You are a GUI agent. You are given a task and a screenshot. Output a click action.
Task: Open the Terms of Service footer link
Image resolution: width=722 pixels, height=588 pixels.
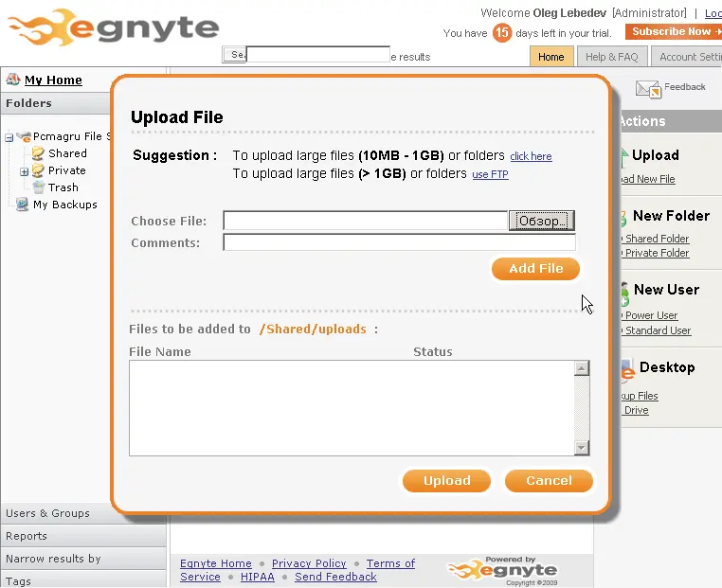point(390,563)
